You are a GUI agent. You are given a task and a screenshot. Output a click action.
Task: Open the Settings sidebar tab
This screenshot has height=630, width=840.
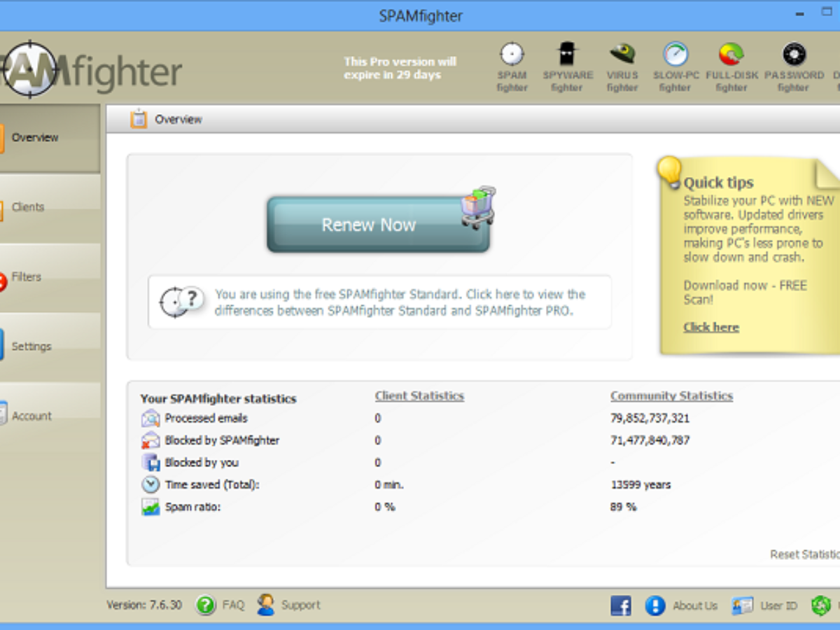coord(50,346)
